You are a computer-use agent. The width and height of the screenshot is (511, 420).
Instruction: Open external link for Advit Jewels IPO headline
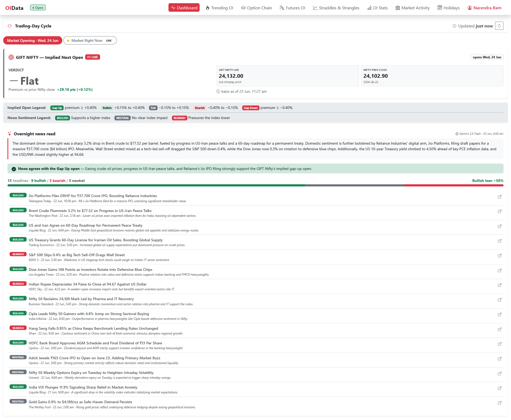pos(500,359)
